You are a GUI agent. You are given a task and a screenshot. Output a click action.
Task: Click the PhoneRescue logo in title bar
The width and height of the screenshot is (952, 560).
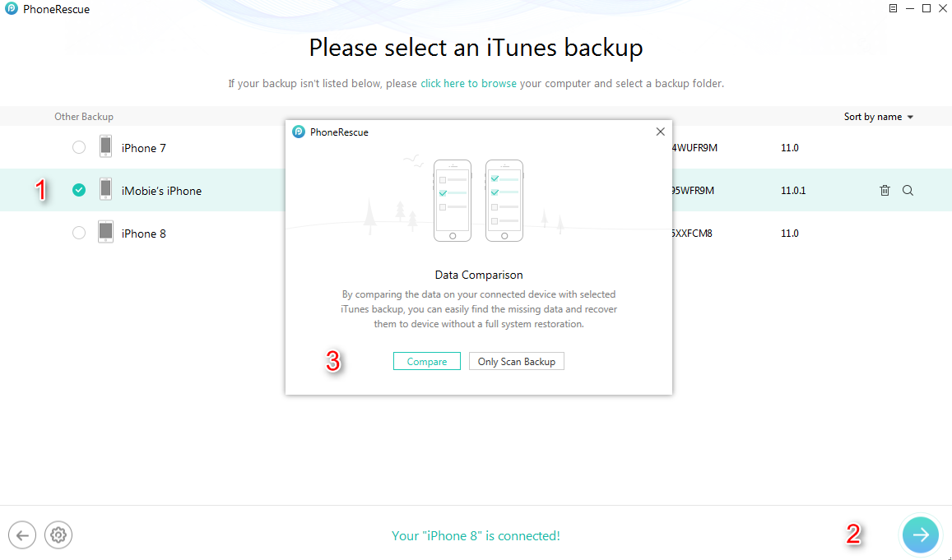[12, 9]
